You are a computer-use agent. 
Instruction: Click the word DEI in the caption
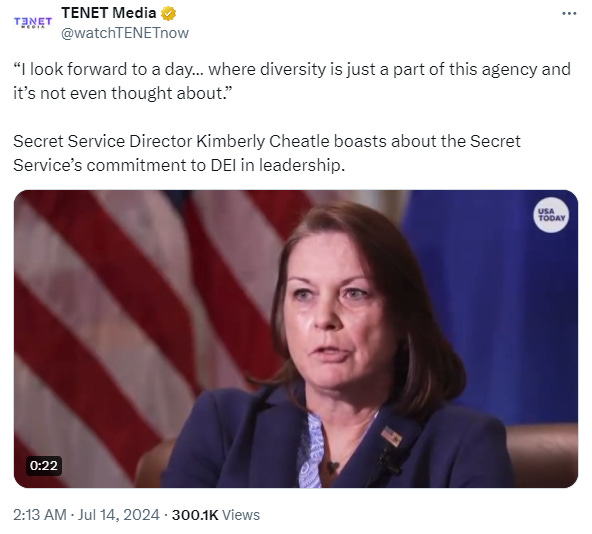[223, 165]
